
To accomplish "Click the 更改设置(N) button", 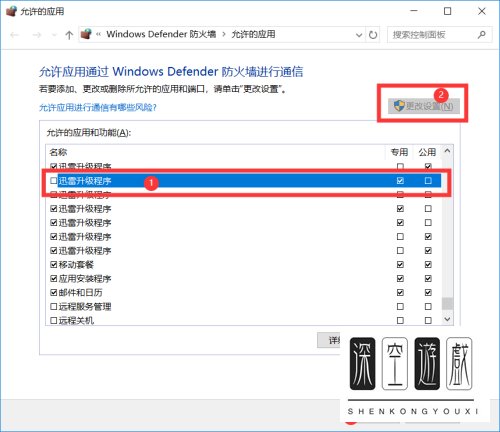I will 424,106.
